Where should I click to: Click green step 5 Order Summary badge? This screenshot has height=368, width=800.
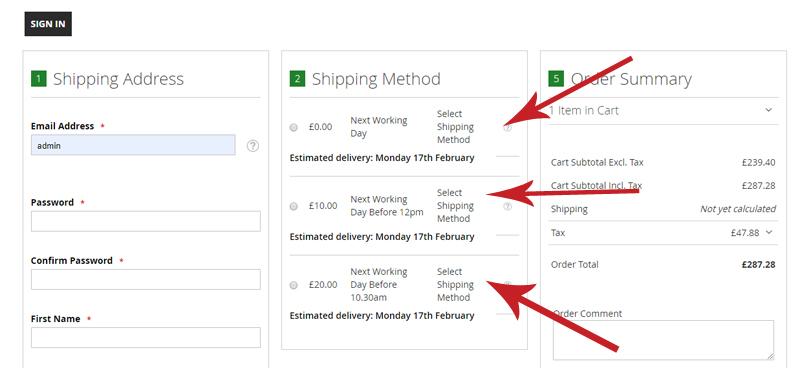pos(556,79)
